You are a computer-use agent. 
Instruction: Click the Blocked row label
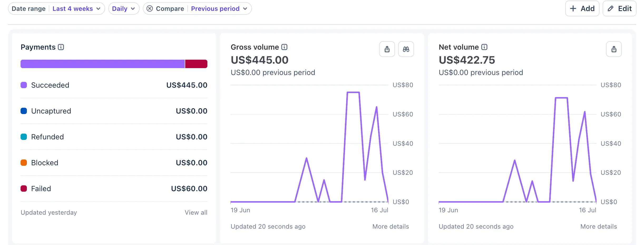45,163
